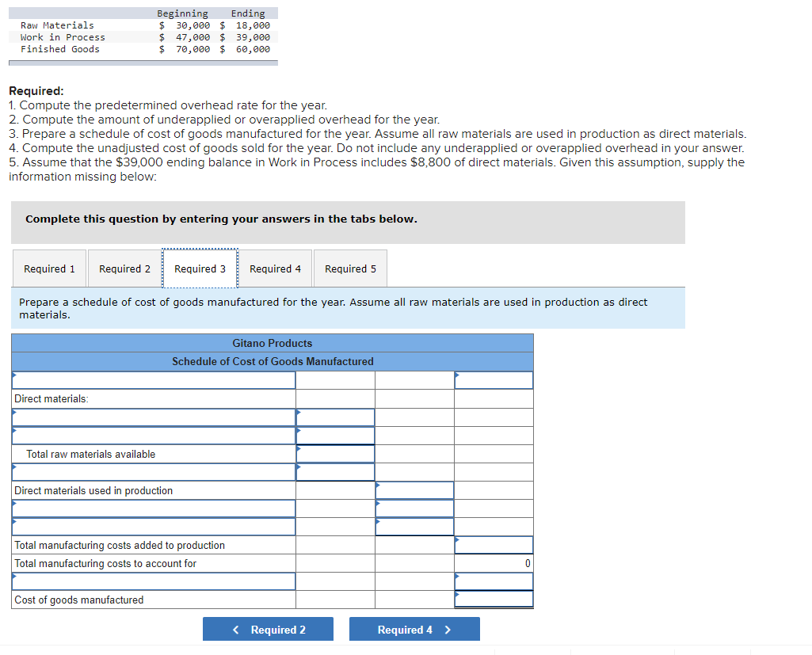Click the Finished Goods ending balance 60,000
The width and height of the screenshot is (812, 655).
coord(253,49)
